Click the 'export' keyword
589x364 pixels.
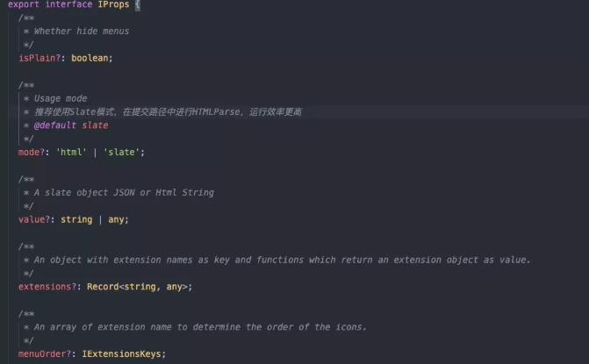point(24,4)
